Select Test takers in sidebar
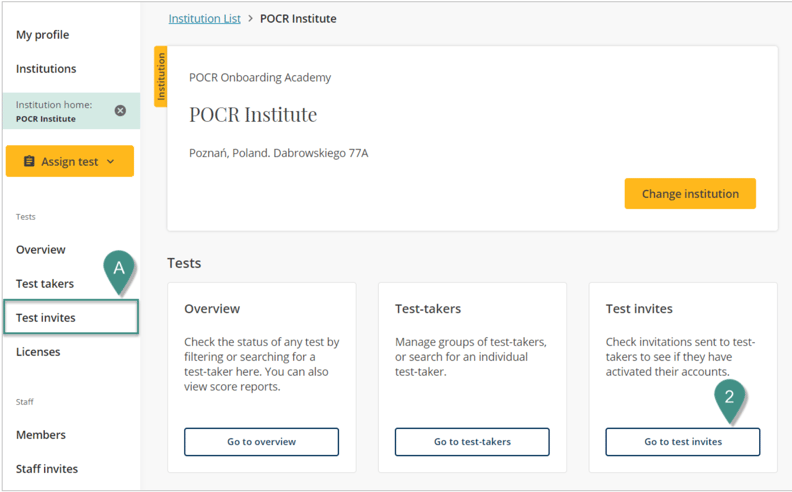The height and width of the screenshot is (492, 792). [45, 284]
